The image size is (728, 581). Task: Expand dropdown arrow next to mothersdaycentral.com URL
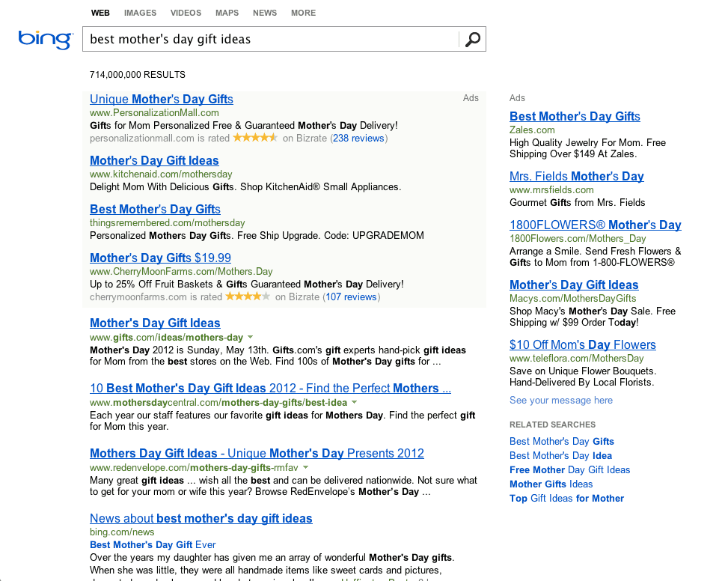click(354, 402)
